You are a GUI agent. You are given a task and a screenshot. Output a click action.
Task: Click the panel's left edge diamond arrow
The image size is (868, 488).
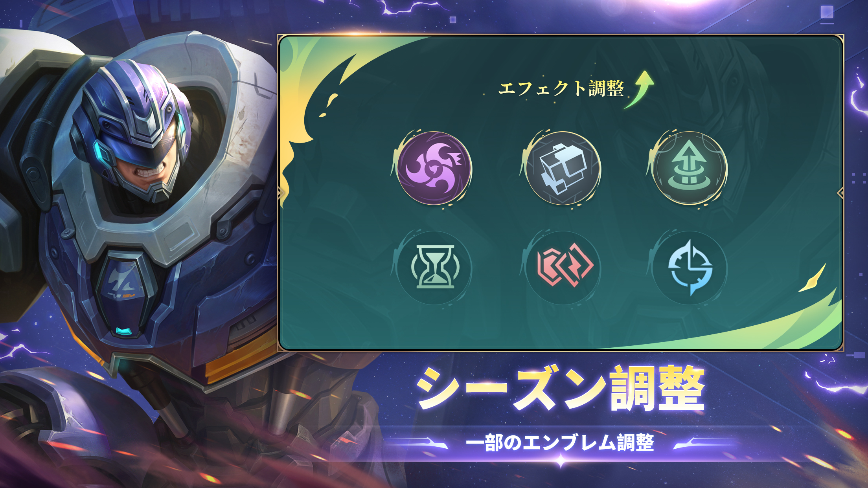281,193
